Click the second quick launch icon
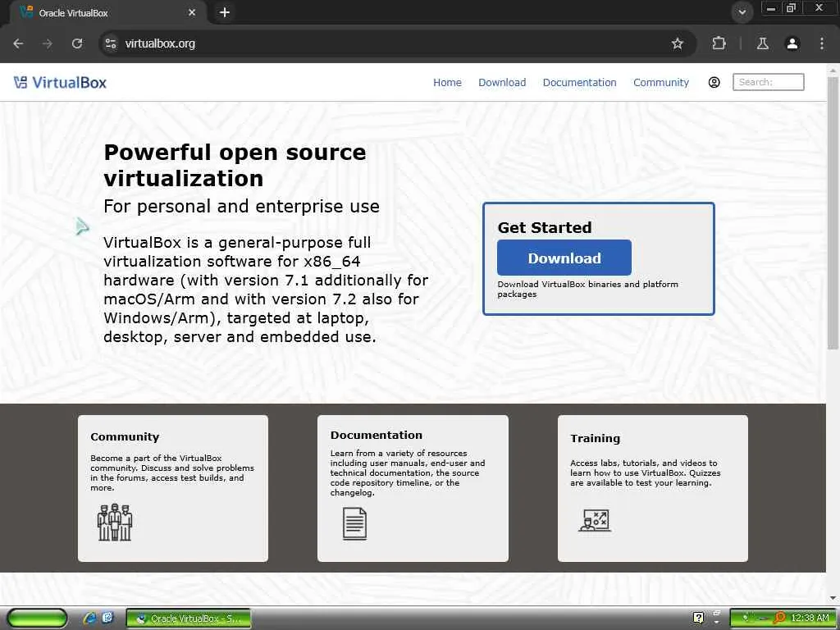Screen dimensions: 840x630 click(x=107, y=618)
